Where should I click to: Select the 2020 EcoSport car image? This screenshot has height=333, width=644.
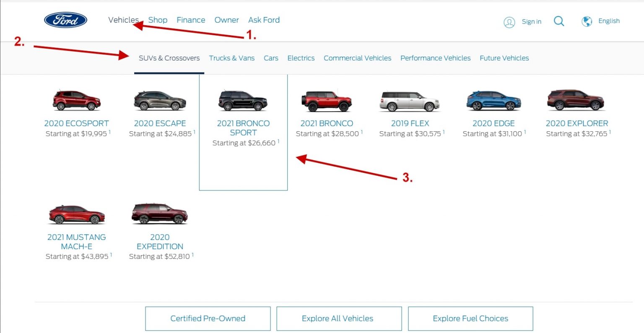click(x=76, y=100)
